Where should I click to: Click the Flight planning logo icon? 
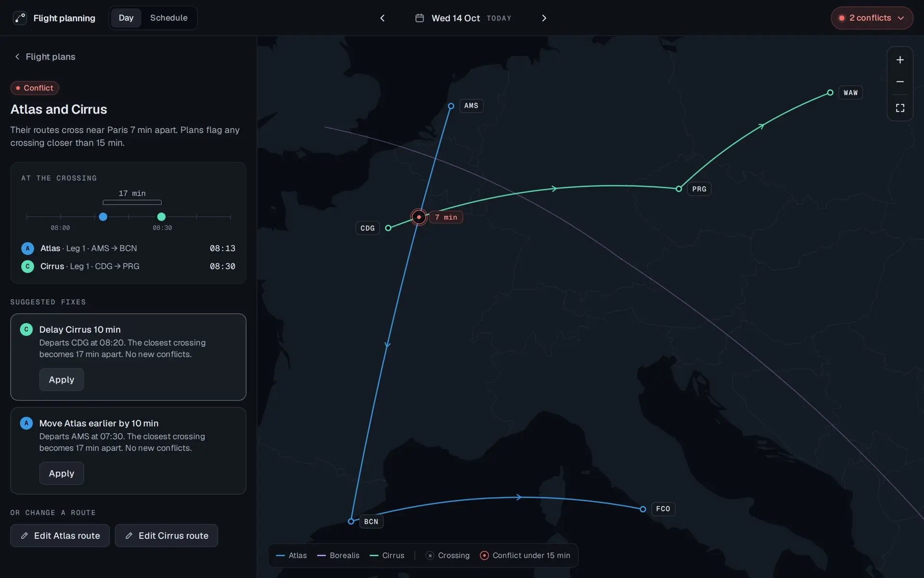point(20,18)
